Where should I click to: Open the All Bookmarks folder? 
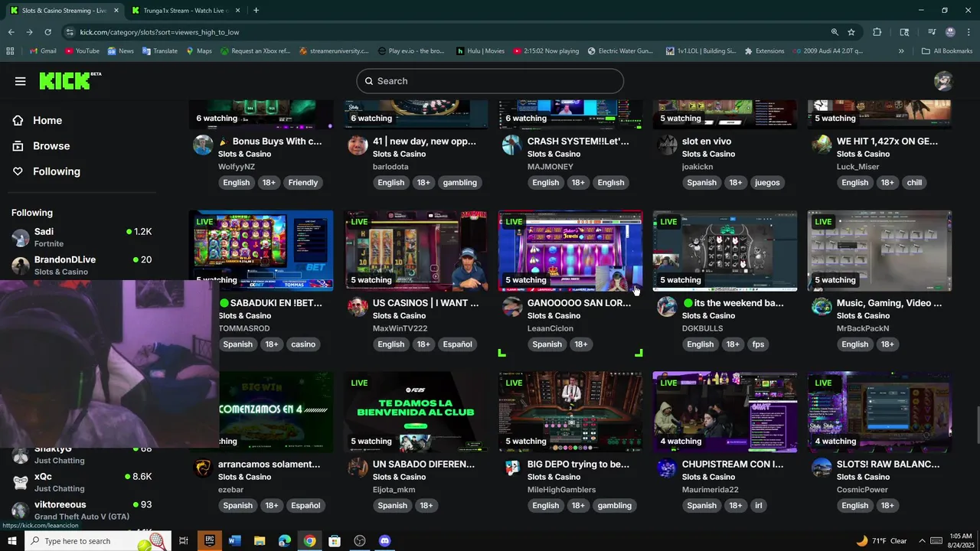947,51
